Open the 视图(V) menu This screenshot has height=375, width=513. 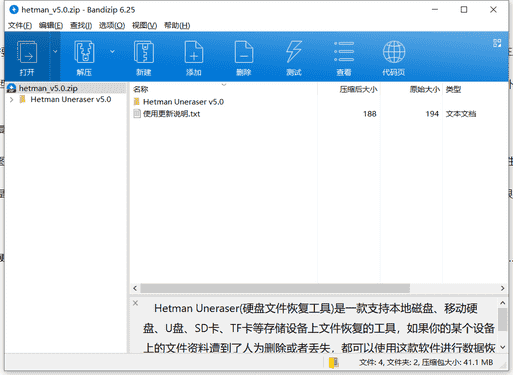point(144,25)
